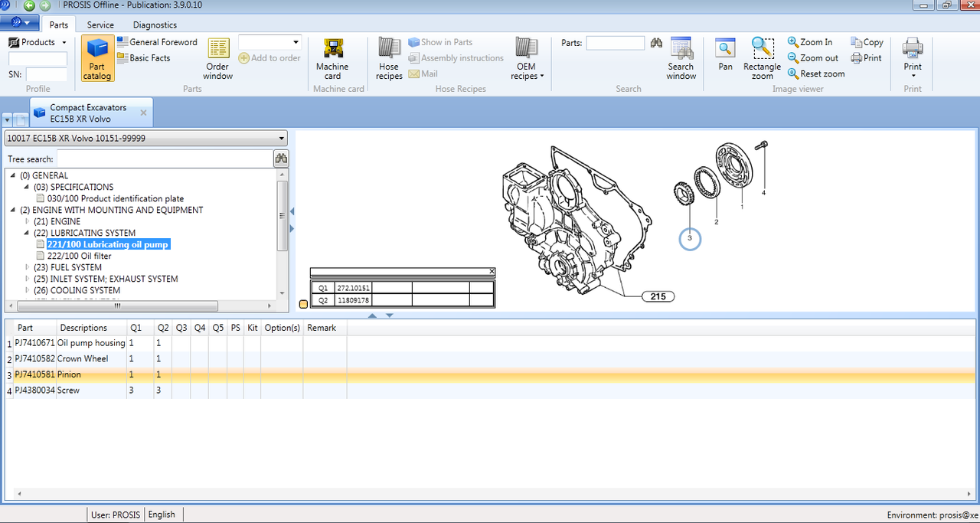Open the order combo box dropdown
The image size is (980, 523).
pyautogui.click(x=296, y=42)
